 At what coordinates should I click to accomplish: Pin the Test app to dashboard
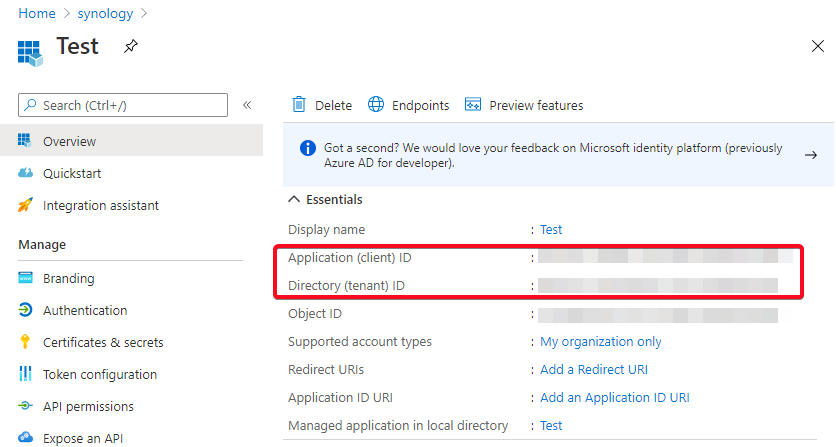131,46
